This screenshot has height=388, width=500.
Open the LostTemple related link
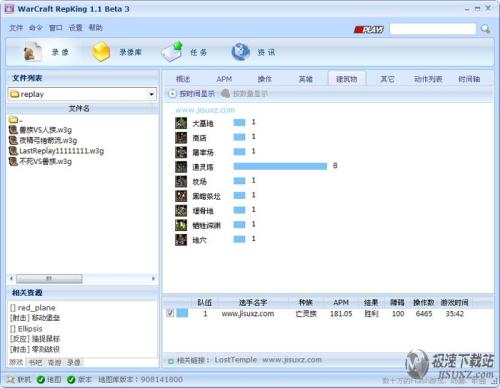pos(236,360)
